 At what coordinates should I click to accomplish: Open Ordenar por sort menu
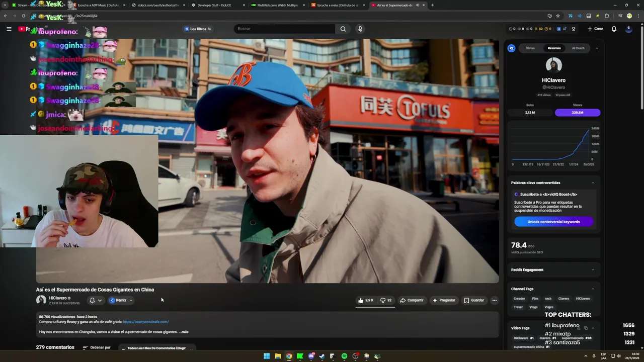tap(97, 347)
